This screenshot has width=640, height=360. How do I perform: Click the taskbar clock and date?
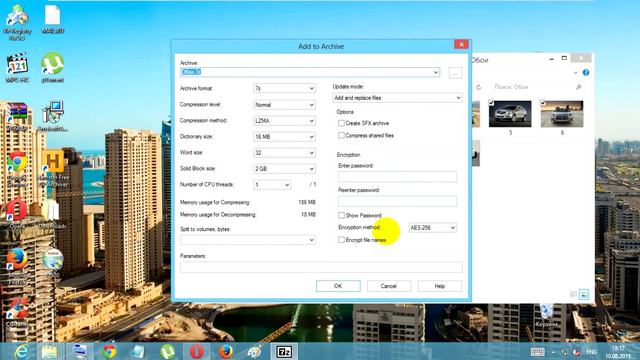(619, 352)
